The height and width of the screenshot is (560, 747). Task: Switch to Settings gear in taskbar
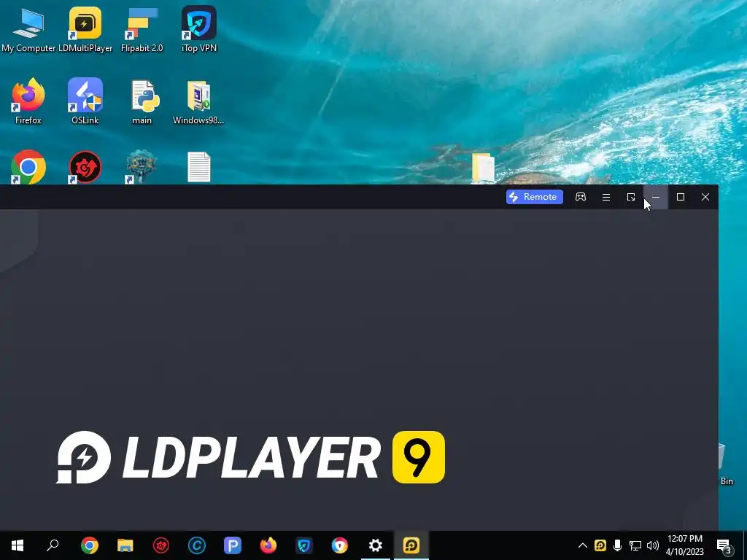tap(376, 545)
